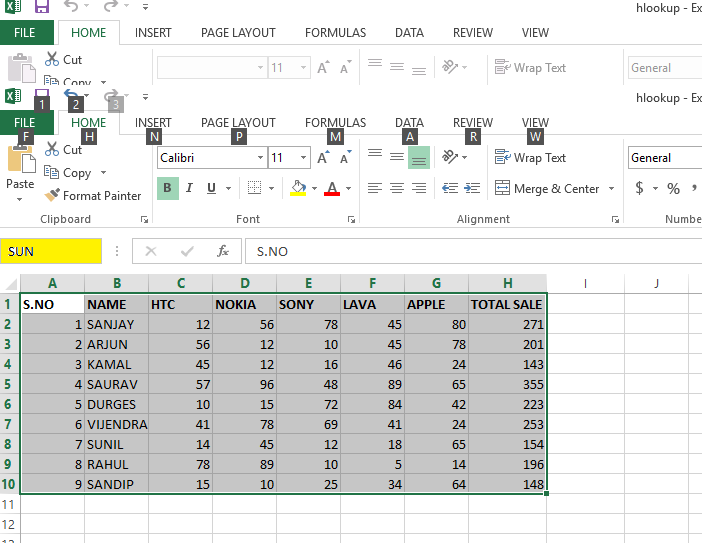Image resolution: width=702 pixels, height=543 pixels.
Task: Click Merge & Center icon
Action: (502, 188)
